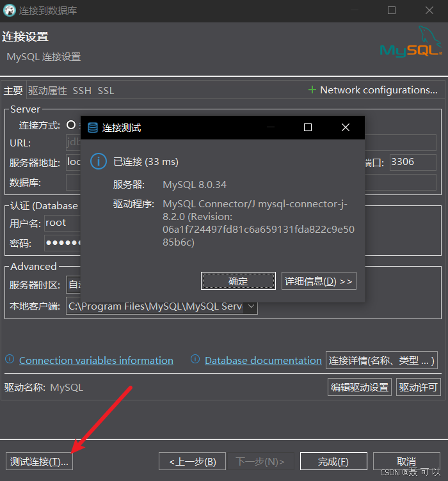
Task: Confirm the test result with 确定
Action: pyautogui.click(x=238, y=281)
